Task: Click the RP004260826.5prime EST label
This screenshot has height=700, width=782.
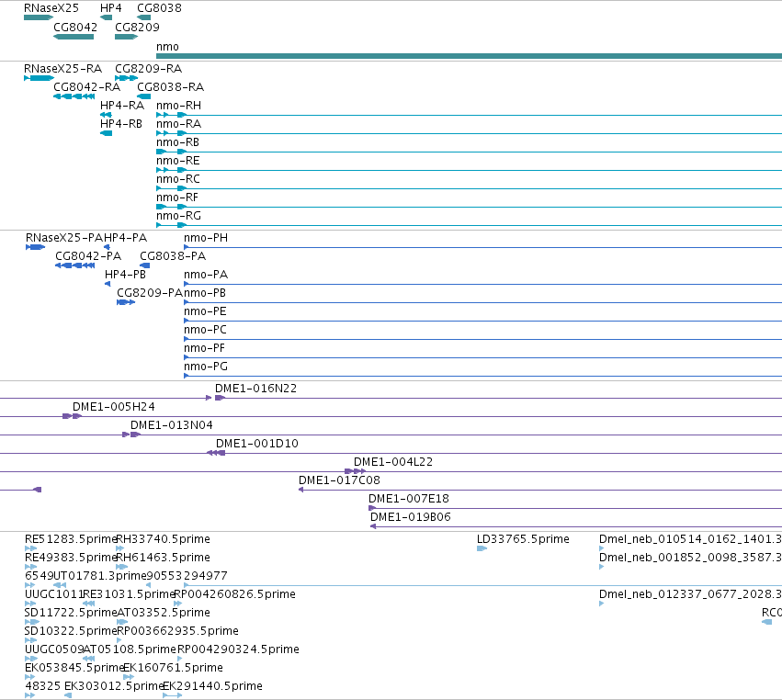Action: tap(235, 594)
